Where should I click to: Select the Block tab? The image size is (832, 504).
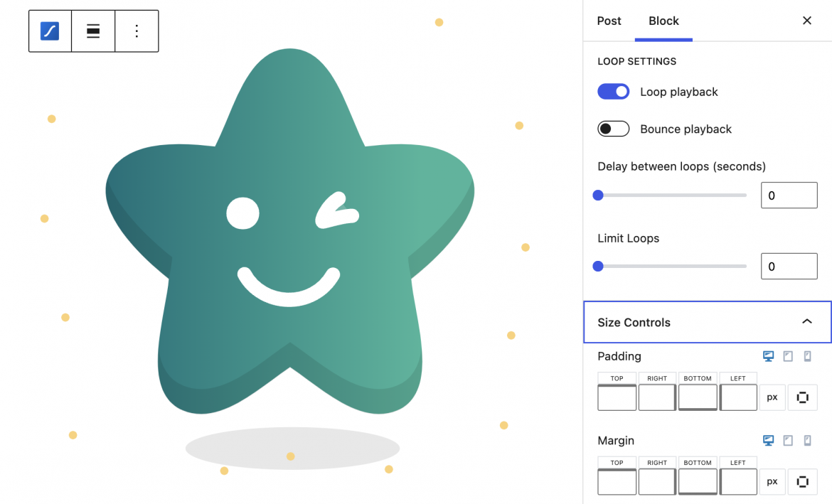point(663,21)
